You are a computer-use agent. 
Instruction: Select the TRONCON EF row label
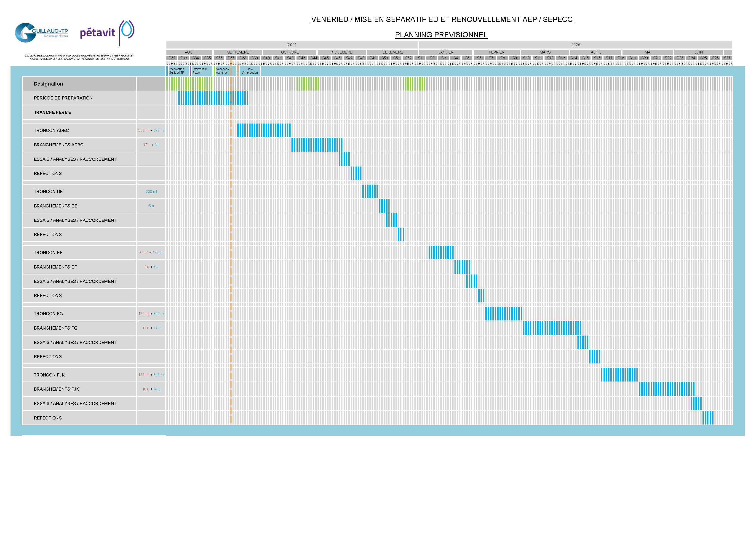pos(48,253)
